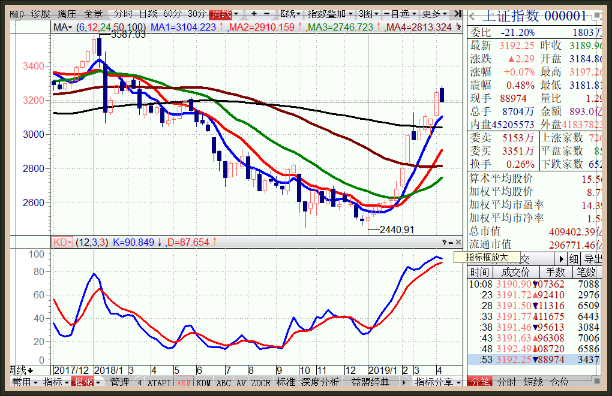Select tick row at 10:08
The width and height of the screenshot is (612, 396).
534,284
